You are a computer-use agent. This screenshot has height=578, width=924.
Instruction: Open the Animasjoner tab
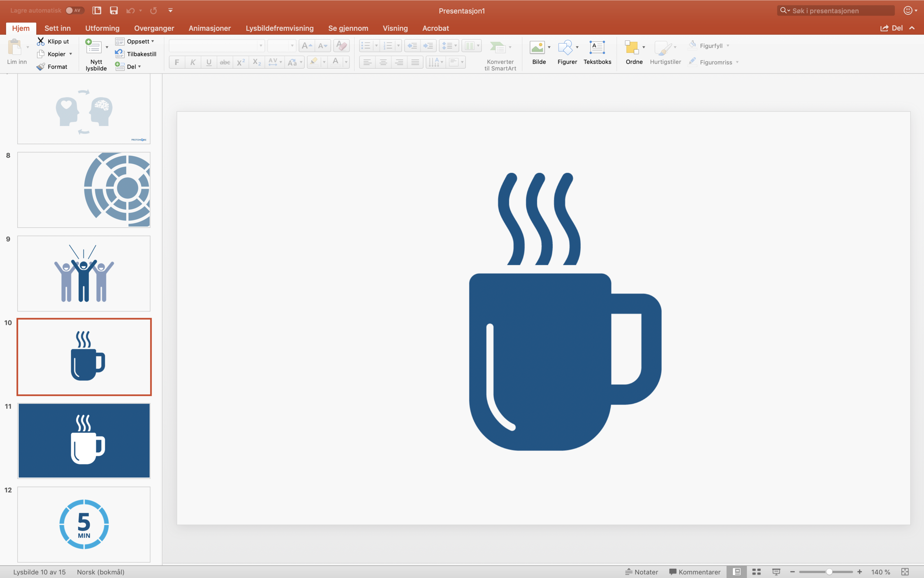coord(210,28)
